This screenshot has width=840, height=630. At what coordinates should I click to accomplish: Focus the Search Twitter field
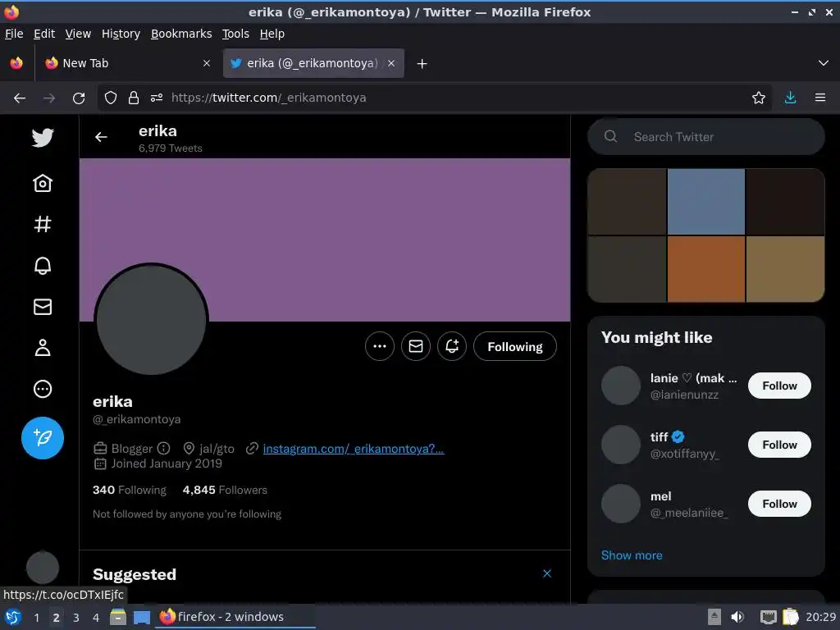pos(706,137)
